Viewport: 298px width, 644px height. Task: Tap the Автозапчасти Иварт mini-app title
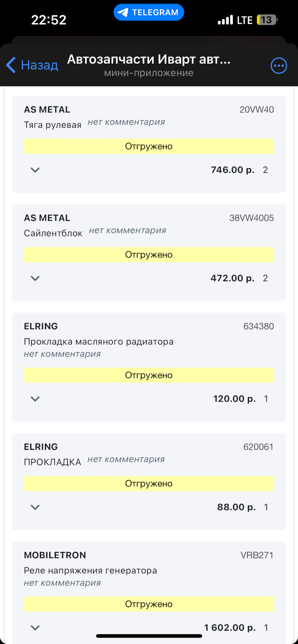pyautogui.click(x=149, y=60)
